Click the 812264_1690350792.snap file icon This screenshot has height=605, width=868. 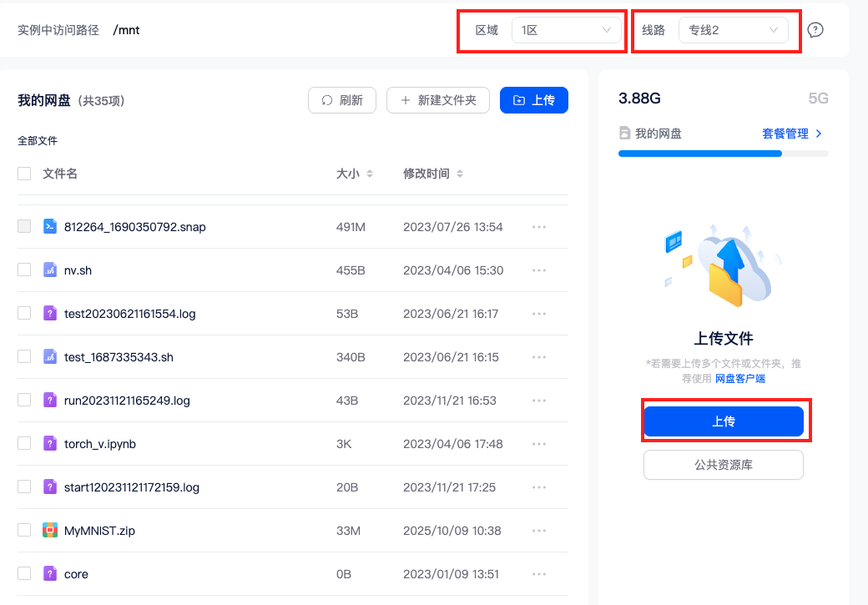click(x=50, y=226)
